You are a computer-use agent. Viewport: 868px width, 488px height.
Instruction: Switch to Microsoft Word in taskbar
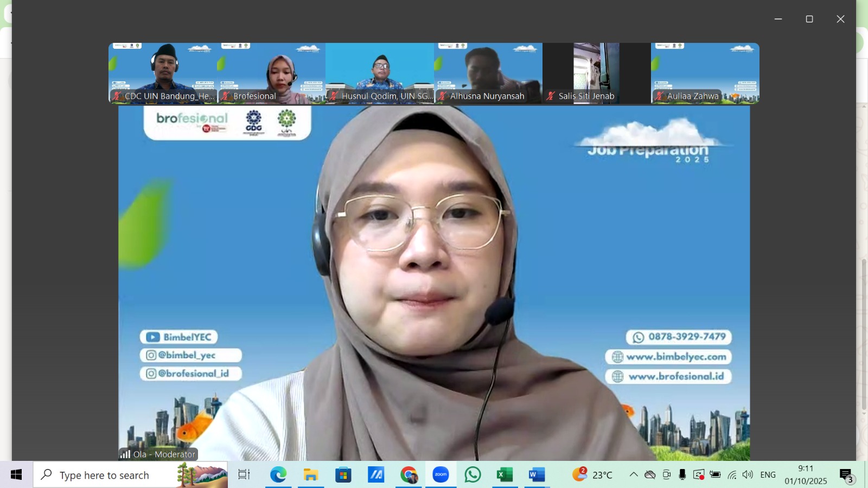pos(537,475)
